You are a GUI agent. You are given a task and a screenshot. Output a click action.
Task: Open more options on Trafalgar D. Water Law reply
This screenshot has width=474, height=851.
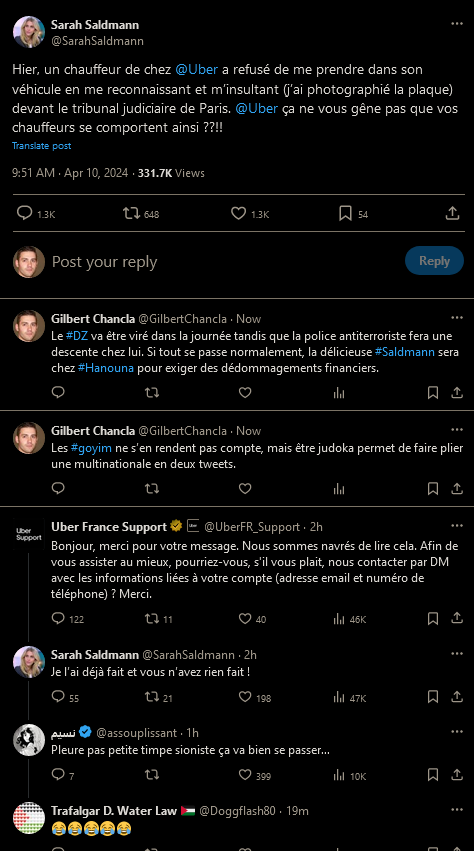pyautogui.click(x=457, y=810)
